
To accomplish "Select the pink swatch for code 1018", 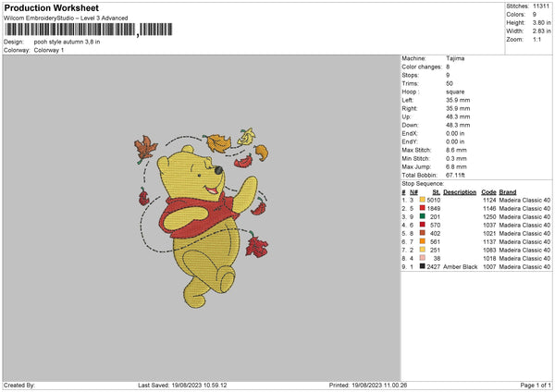I will point(423,258).
